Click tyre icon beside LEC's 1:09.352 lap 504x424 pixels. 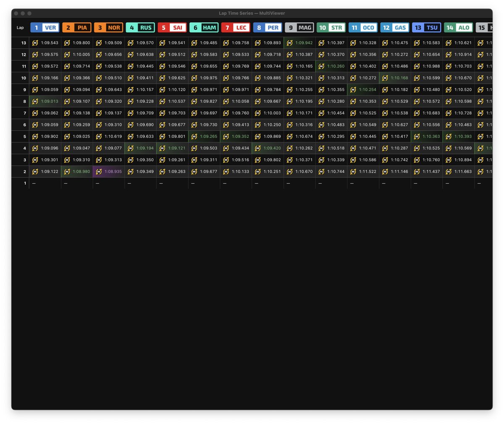tap(226, 137)
